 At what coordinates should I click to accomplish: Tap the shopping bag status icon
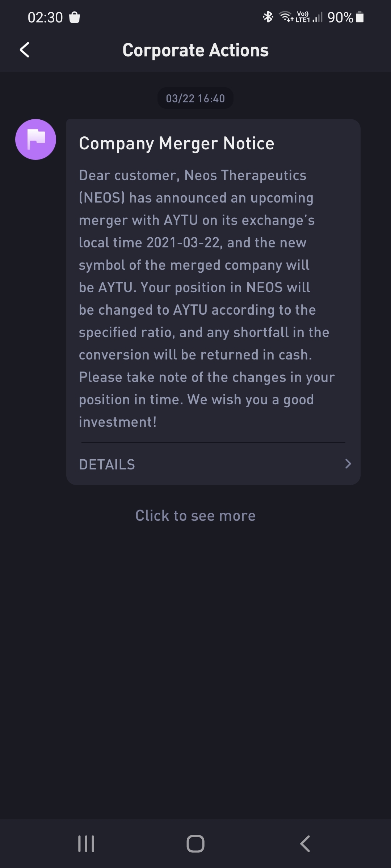tap(74, 17)
